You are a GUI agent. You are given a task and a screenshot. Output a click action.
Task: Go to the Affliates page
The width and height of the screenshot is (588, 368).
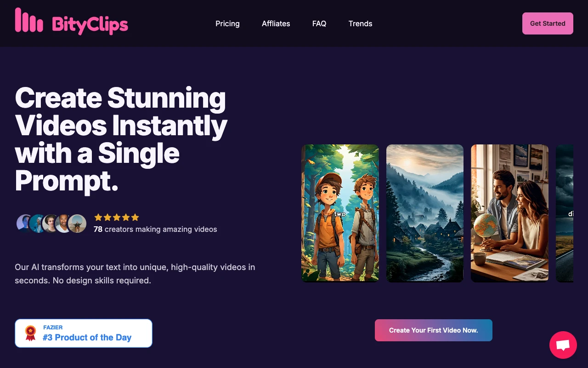(276, 23)
